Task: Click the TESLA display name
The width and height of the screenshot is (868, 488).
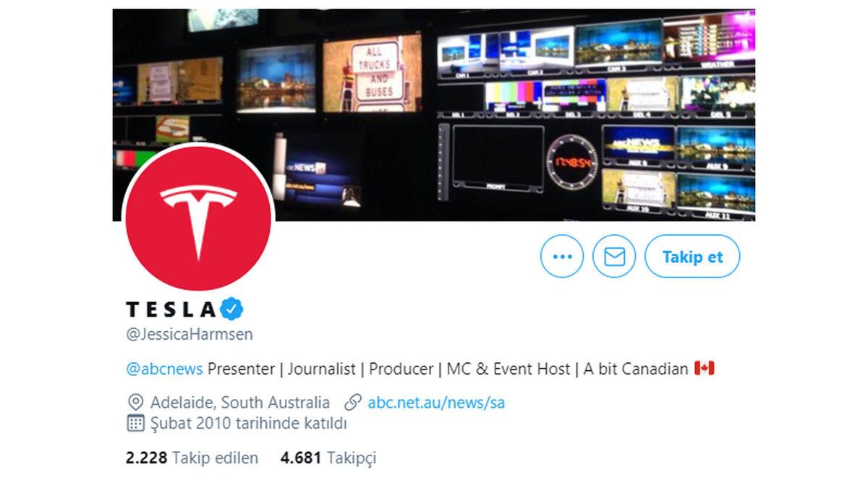Action: pos(171,309)
